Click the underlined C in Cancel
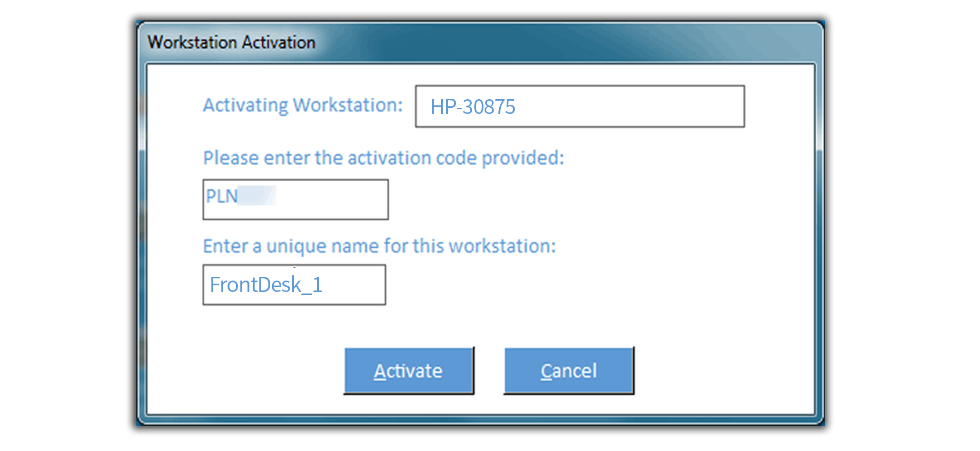 [x=546, y=371]
